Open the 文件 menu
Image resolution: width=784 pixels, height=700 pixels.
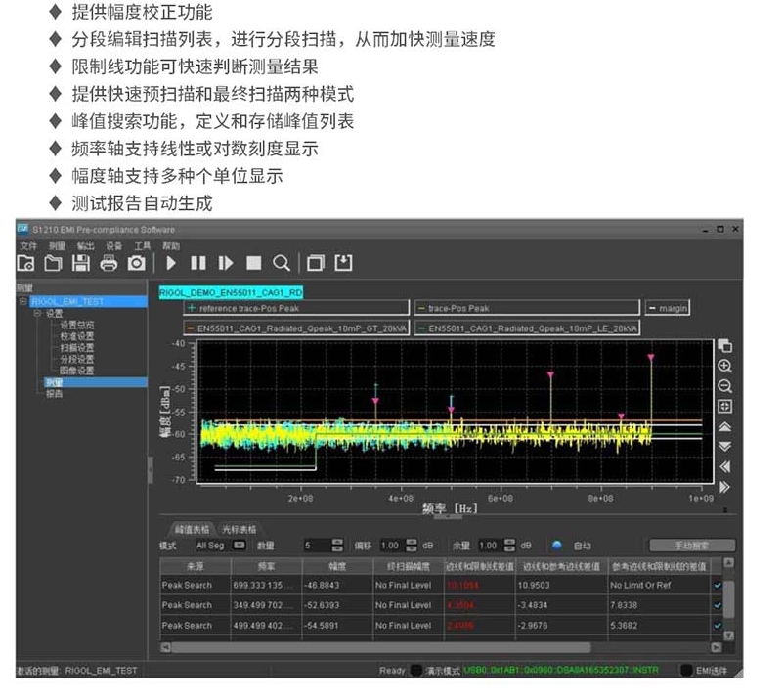[28, 246]
